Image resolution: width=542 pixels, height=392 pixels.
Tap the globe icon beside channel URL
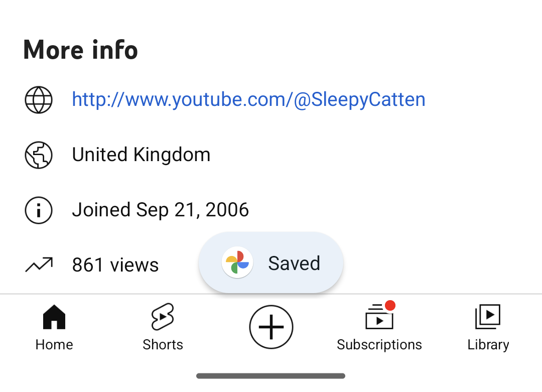coord(39,100)
